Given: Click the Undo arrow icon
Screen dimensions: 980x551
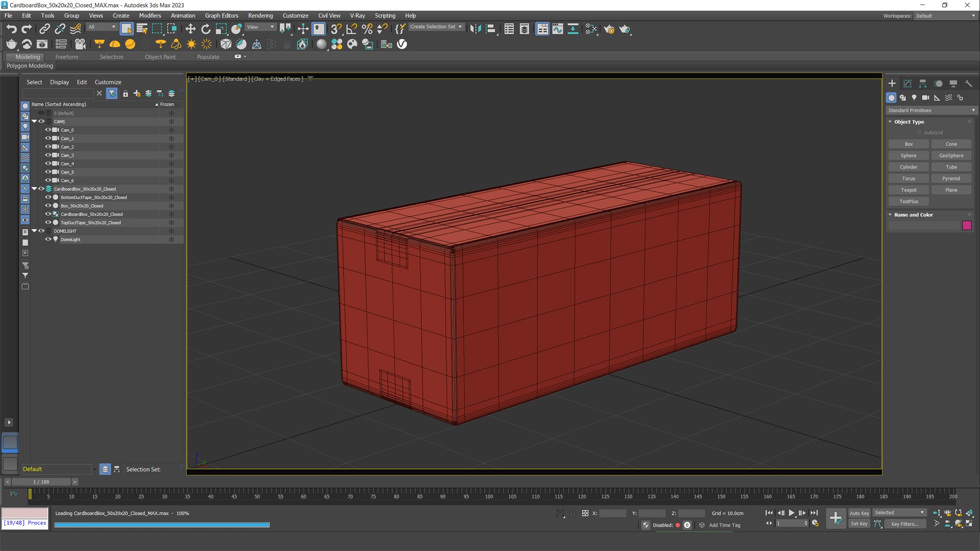Looking at the screenshot, I should (x=11, y=29).
